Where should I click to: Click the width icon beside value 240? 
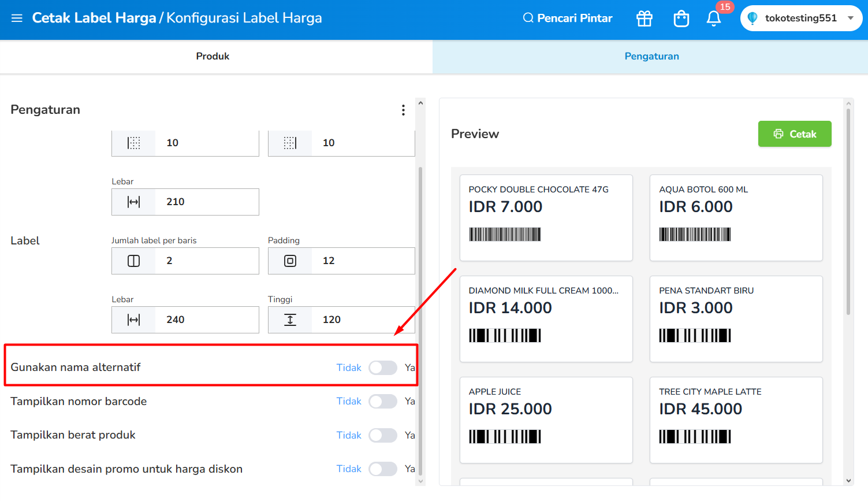[134, 320]
